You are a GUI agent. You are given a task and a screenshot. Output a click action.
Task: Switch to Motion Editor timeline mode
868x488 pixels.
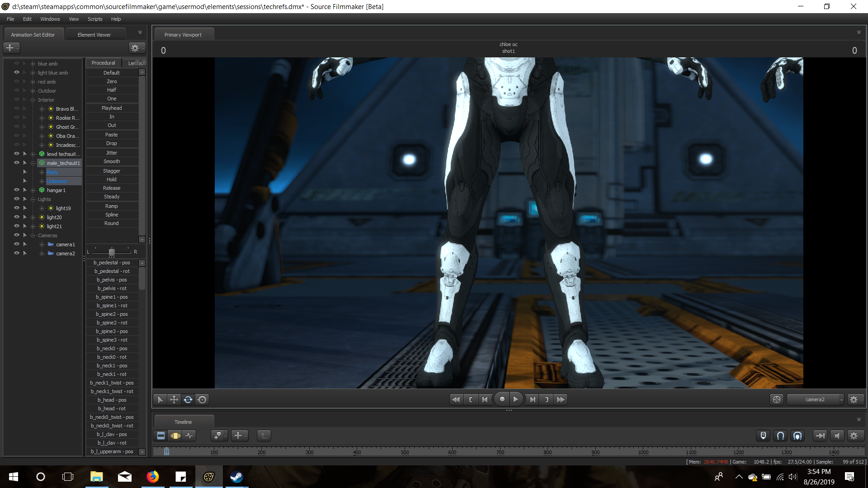(175, 436)
